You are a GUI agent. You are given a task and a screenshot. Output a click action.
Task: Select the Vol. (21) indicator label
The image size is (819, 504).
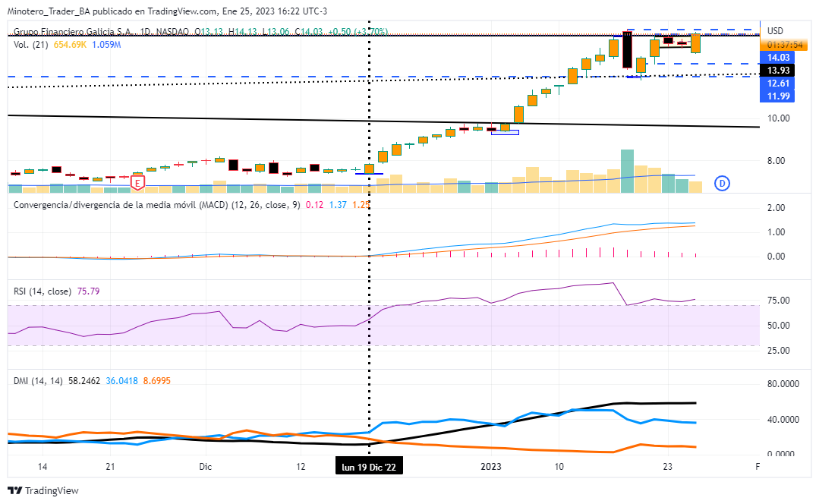30,46
